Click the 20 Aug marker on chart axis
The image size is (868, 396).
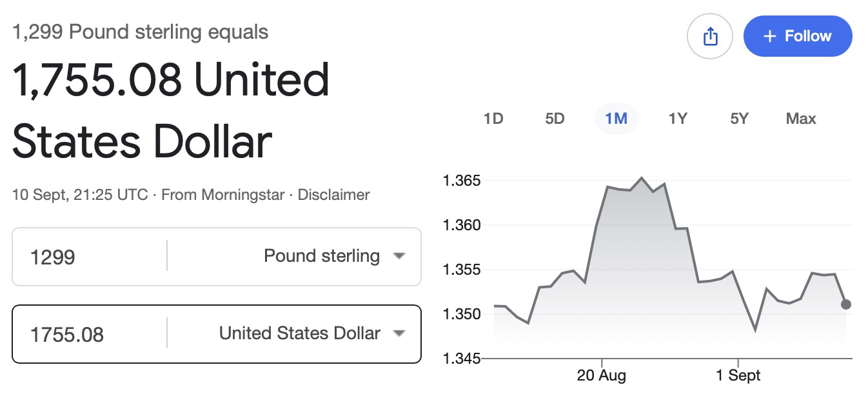pyautogui.click(x=601, y=375)
